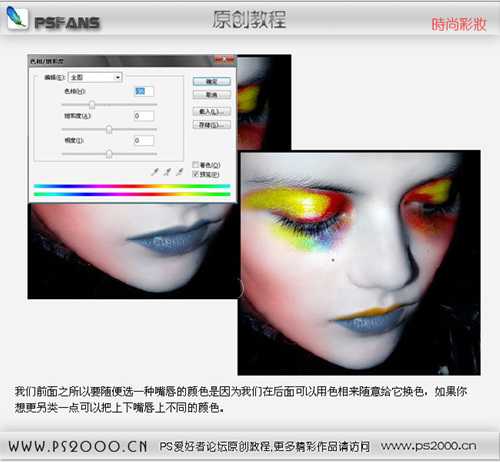Select the add-to-sample eyedropper with plus
Image resolution: width=500 pixels, height=462 pixels.
pyautogui.click(x=167, y=172)
